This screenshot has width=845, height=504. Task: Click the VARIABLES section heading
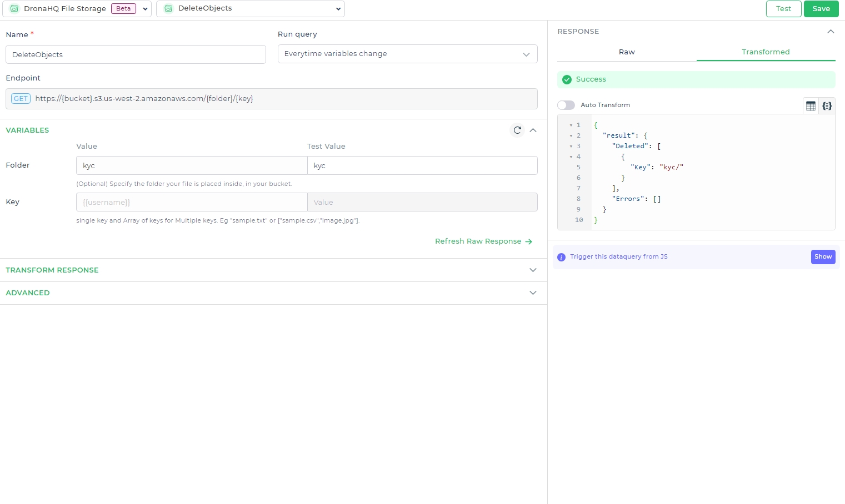pos(27,130)
